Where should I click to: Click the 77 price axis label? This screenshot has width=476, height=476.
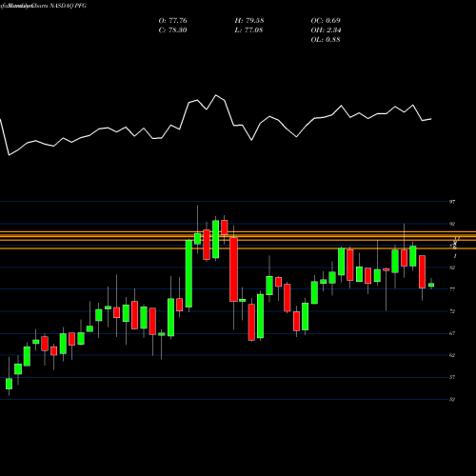[452, 289]
